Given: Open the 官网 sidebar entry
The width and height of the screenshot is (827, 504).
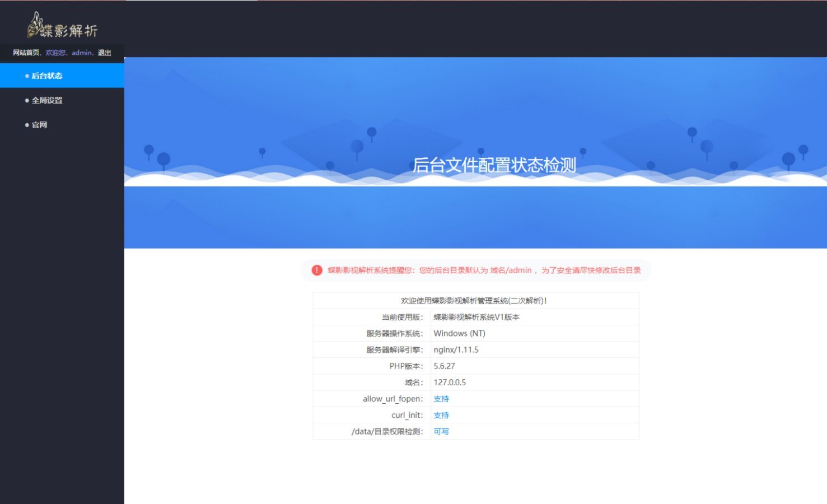Looking at the screenshot, I should click(x=39, y=124).
